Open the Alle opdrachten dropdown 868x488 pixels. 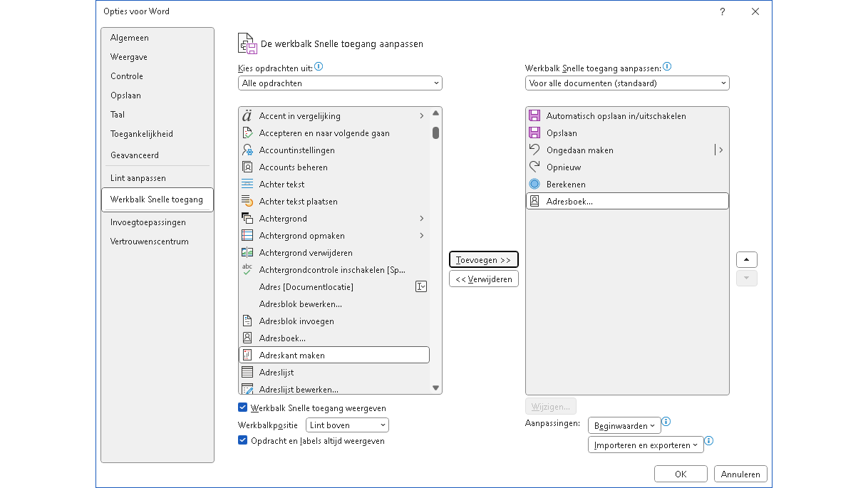pyautogui.click(x=340, y=83)
